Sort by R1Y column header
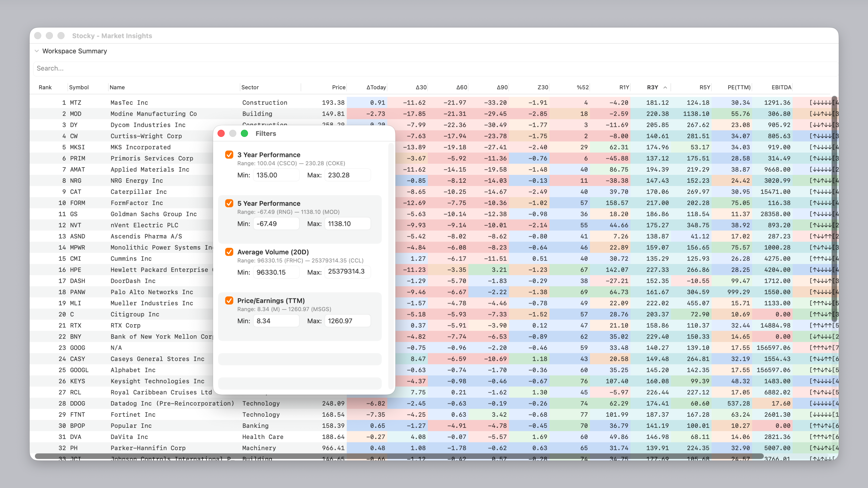 pyautogui.click(x=624, y=87)
